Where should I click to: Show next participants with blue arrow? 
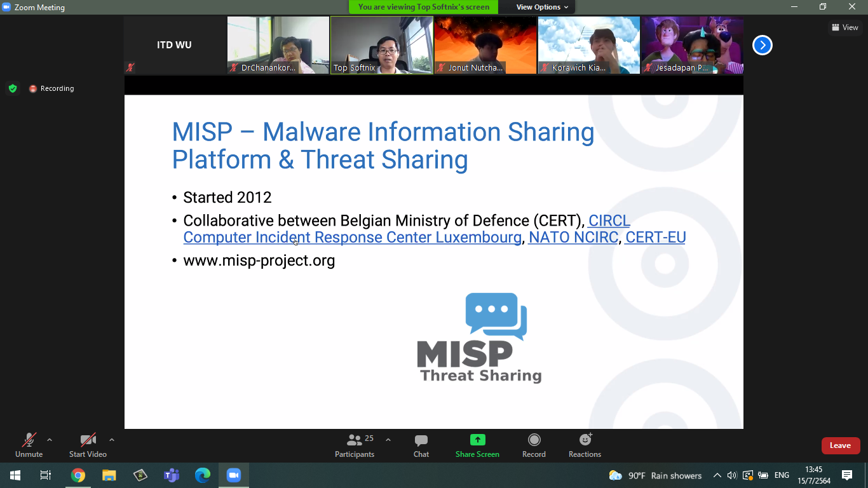click(762, 45)
